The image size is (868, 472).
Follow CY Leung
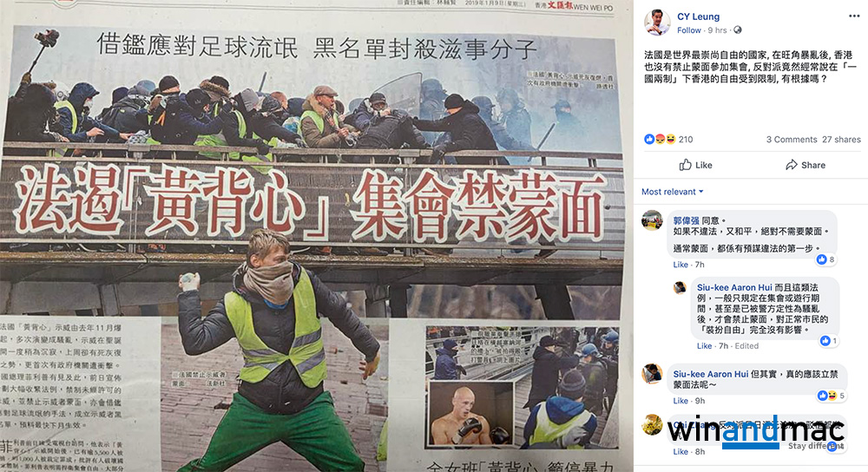[688, 29]
